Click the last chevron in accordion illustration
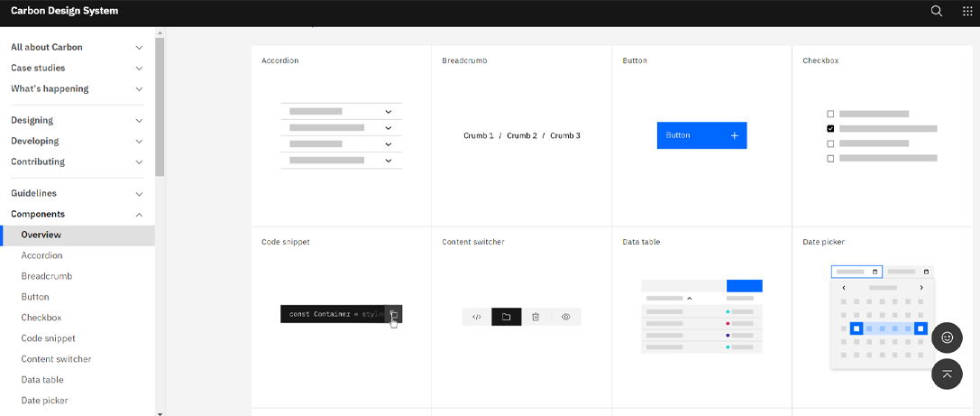980x416 pixels. click(x=389, y=160)
